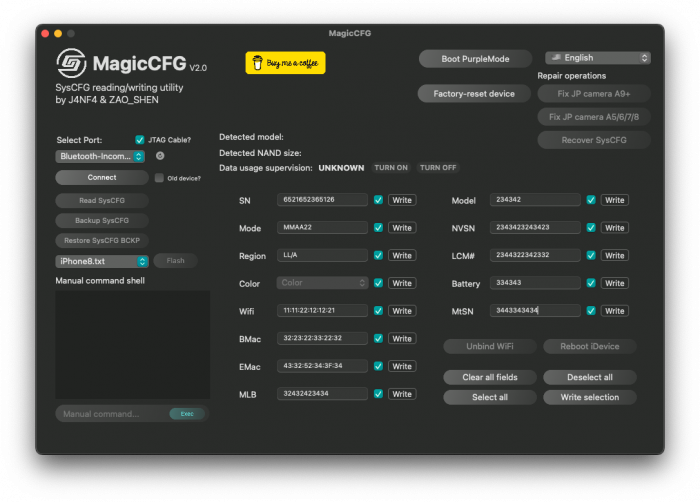The image size is (700, 502).
Task: Click the Wifi MAC input field
Action: (322, 310)
